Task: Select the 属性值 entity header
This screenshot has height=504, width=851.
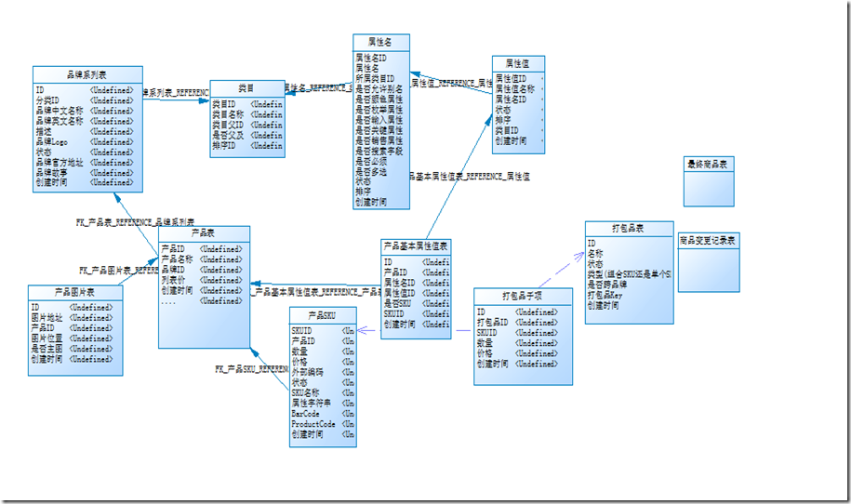Action: coord(518,63)
